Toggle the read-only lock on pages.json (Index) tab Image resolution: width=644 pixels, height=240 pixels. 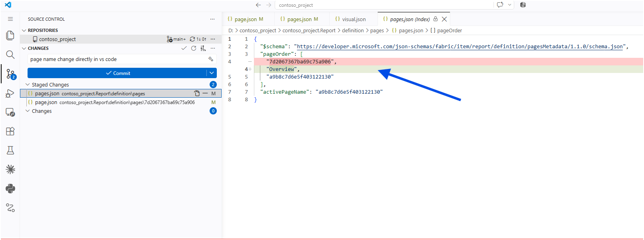(x=436, y=19)
